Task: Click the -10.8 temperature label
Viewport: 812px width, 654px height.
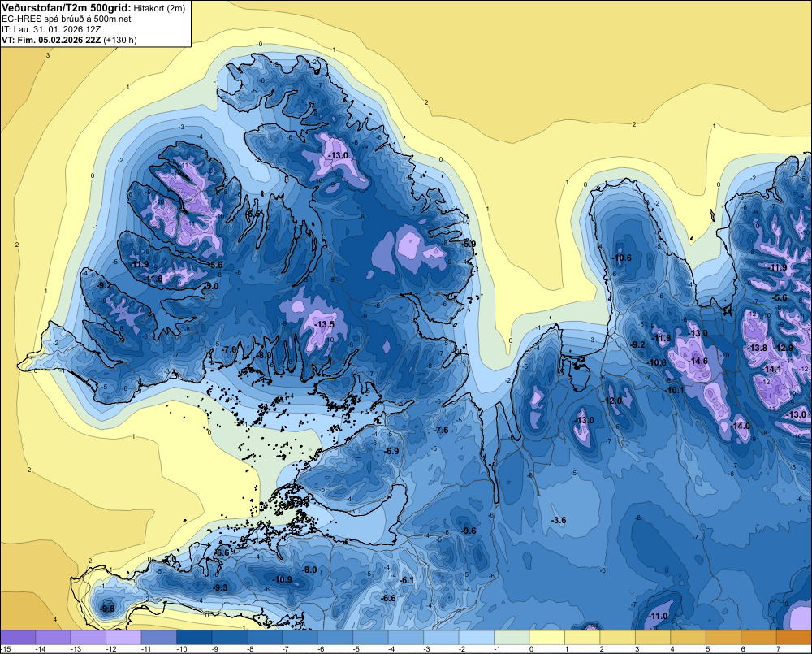Action: (657, 363)
